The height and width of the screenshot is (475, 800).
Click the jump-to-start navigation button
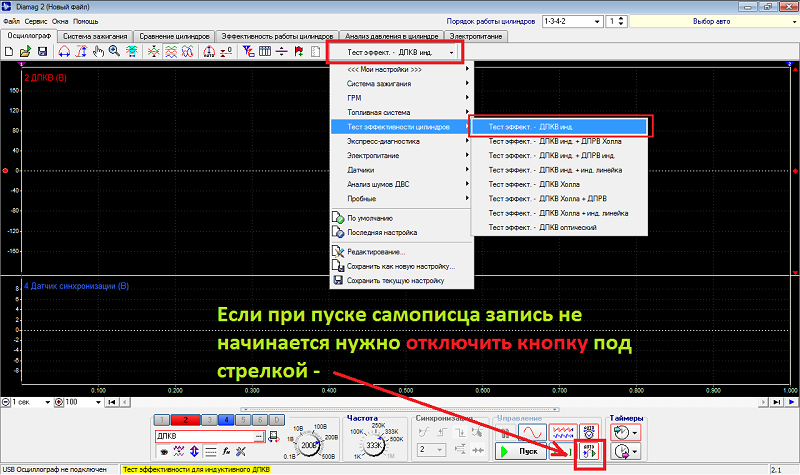coord(112,402)
